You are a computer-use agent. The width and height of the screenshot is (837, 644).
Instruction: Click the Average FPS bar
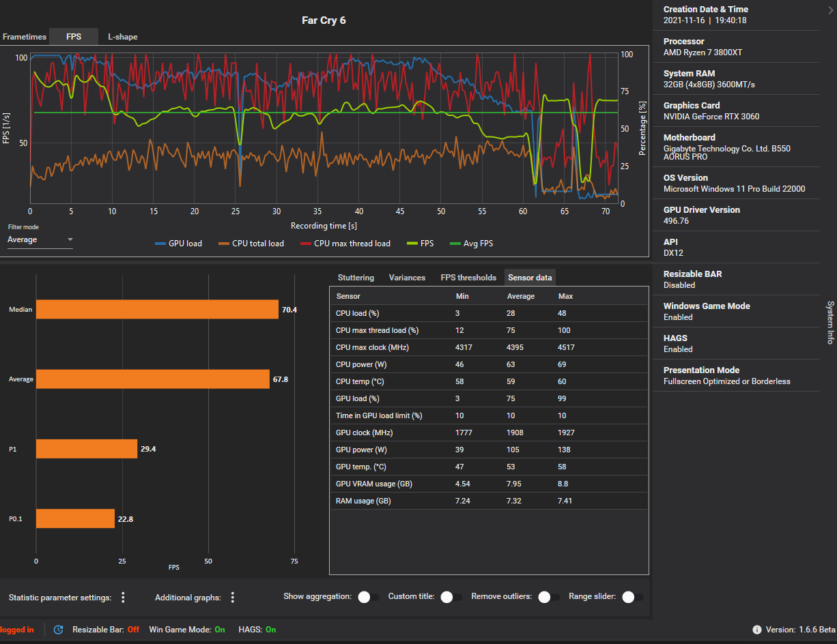[x=153, y=379]
